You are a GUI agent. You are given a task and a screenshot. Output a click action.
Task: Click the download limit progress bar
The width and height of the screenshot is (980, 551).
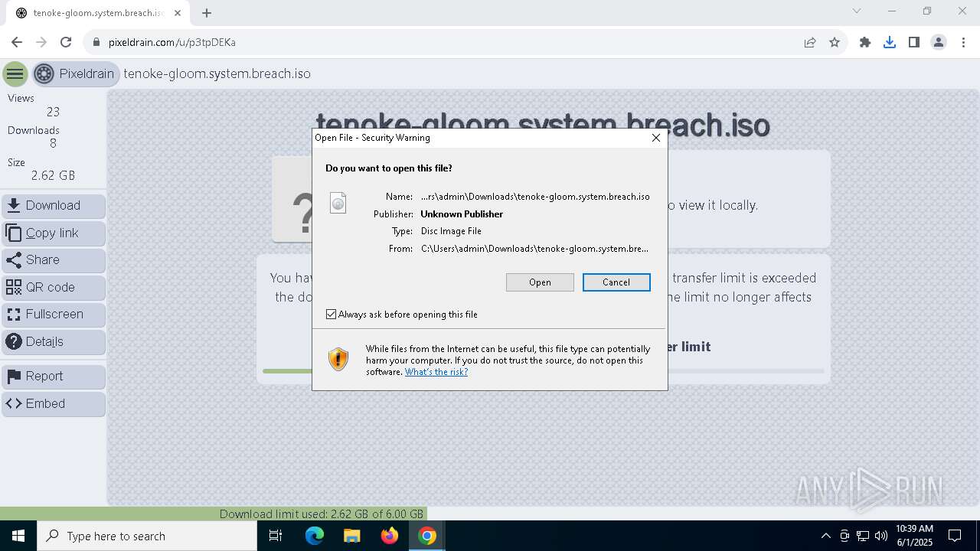(x=543, y=371)
